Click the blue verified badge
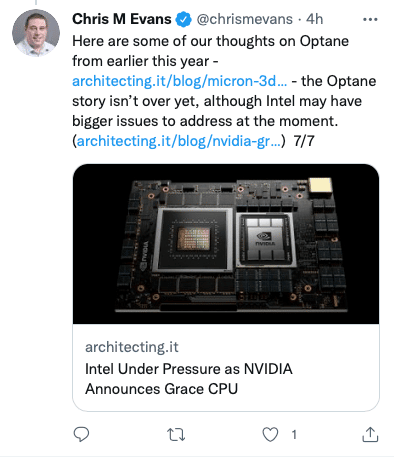The height and width of the screenshot is (464, 394). point(183,19)
